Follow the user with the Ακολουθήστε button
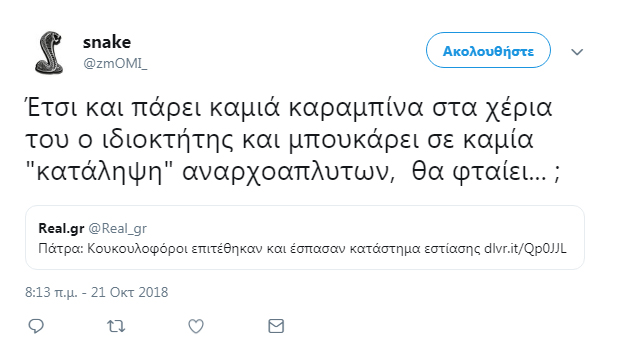Image resolution: width=622 pixels, height=360 pixels. [x=488, y=50]
